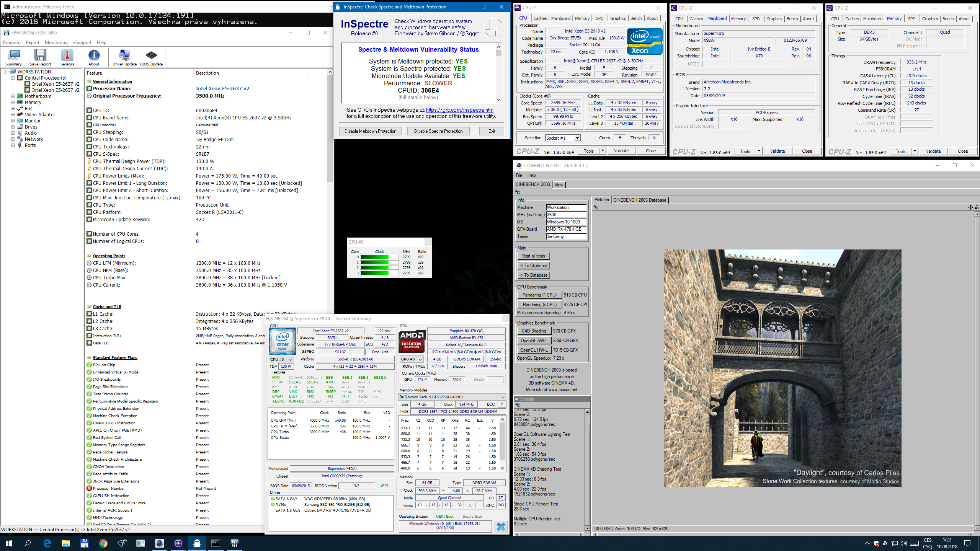This screenshot has height=551, width=980.
Task: Expand Drives node in HWiNFO tree
Action: click(x=13, y=127)
